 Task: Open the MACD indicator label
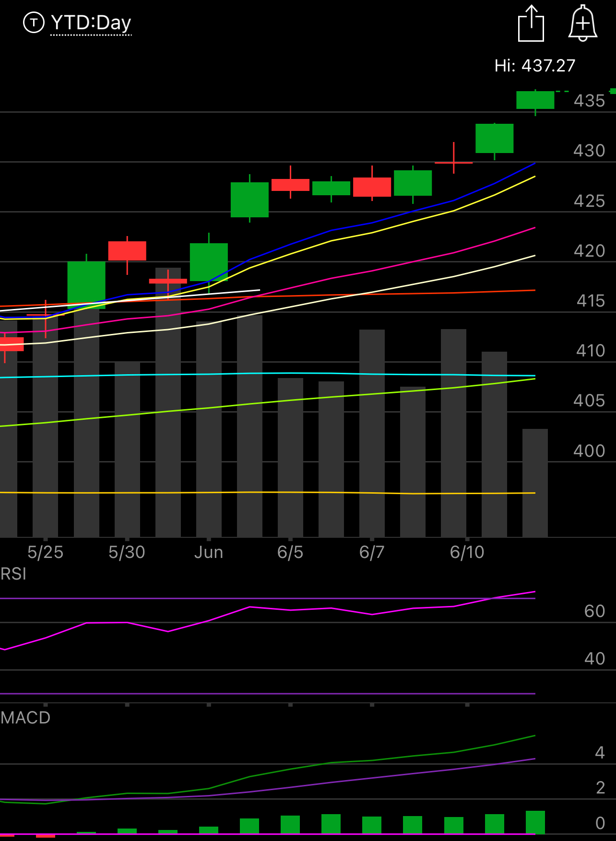tap(25, 718)
